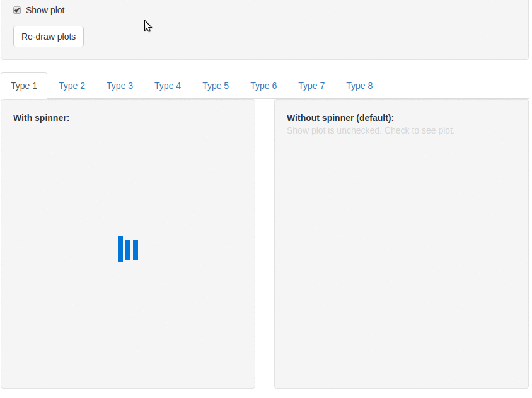The width and height of the screenshot is (532, 398).
Task: Click the rightmost spinner bar
Action: [136, 250]
